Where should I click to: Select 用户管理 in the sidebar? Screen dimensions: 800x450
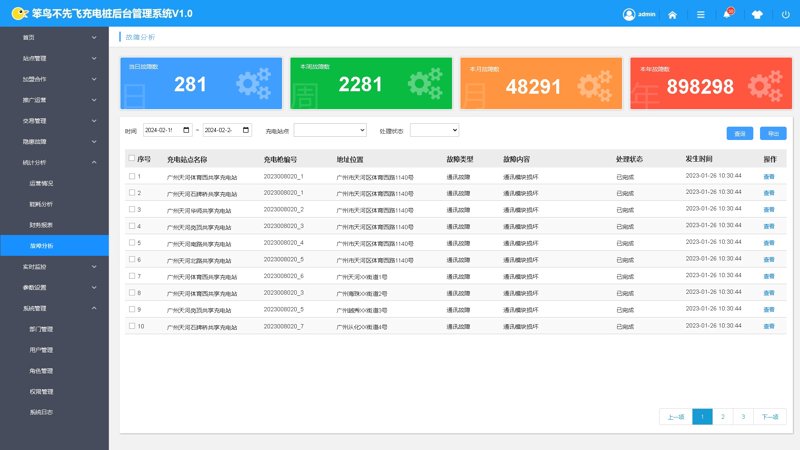[41, 350]
